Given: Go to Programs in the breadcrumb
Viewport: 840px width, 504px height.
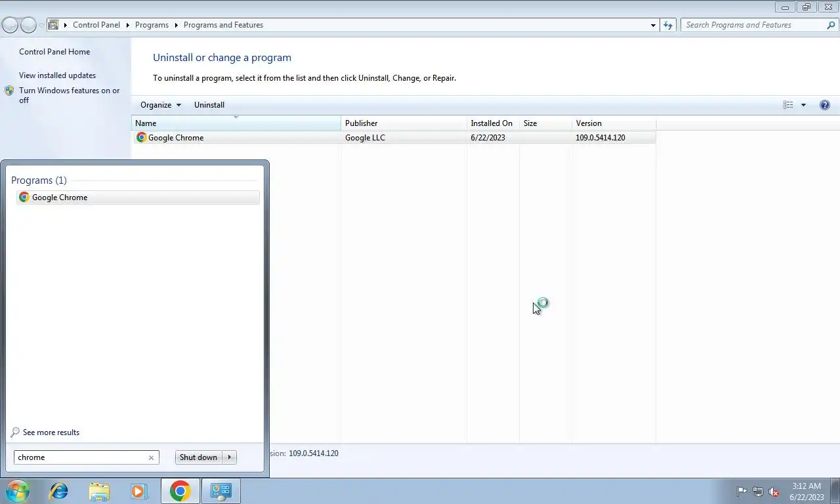Looking at the screenshot, I should click(x=152, y=25).
